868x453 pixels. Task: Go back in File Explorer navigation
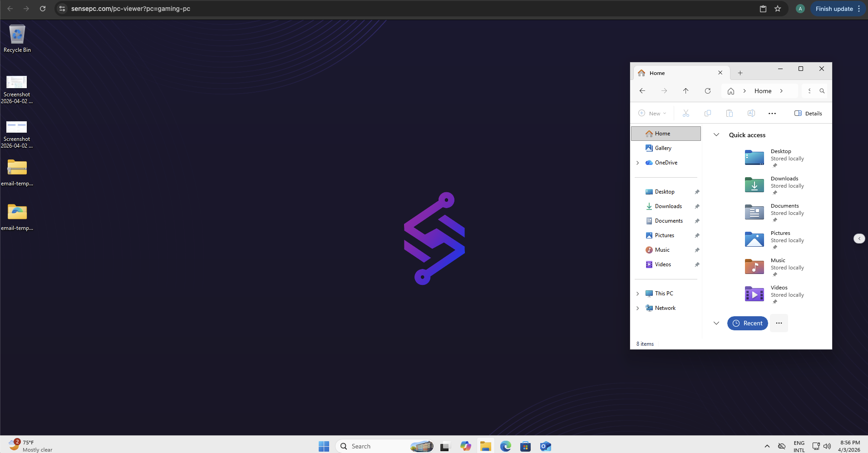point(642,91)
